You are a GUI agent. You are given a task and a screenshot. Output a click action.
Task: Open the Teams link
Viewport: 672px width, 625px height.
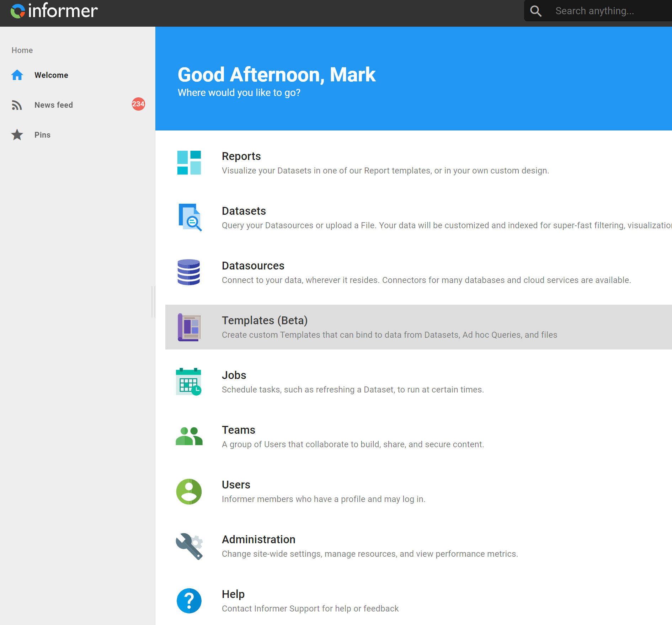pos(239,430)
